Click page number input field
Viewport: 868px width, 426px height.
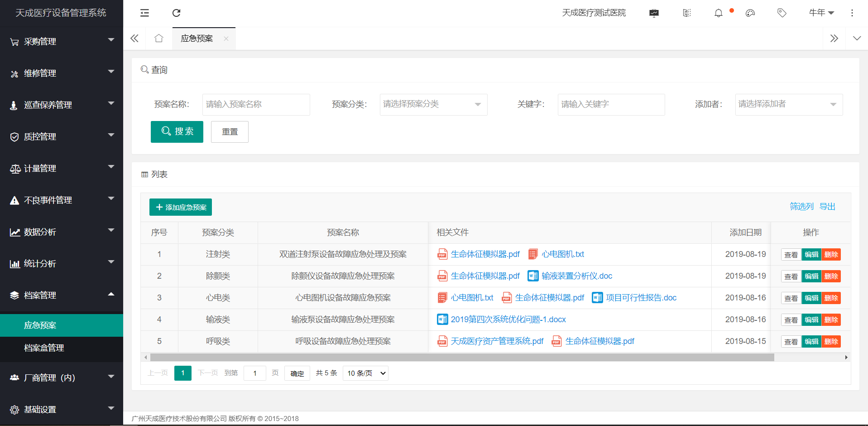[x=255, y=373]
